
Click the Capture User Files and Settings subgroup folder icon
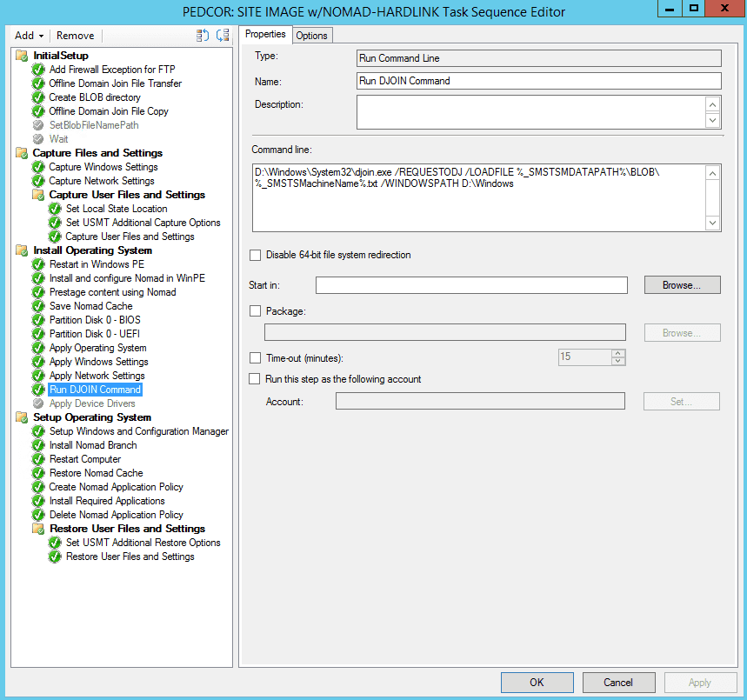[x=38, y=195]
